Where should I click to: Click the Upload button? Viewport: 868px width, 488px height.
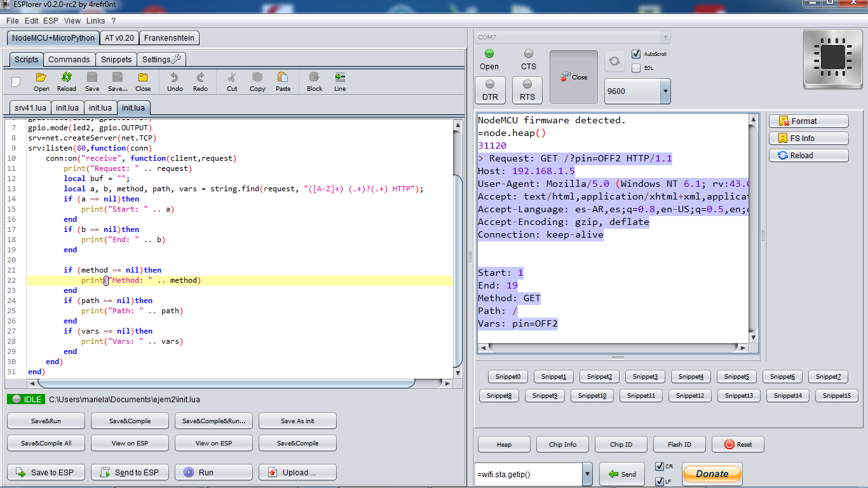pos(297,472)
